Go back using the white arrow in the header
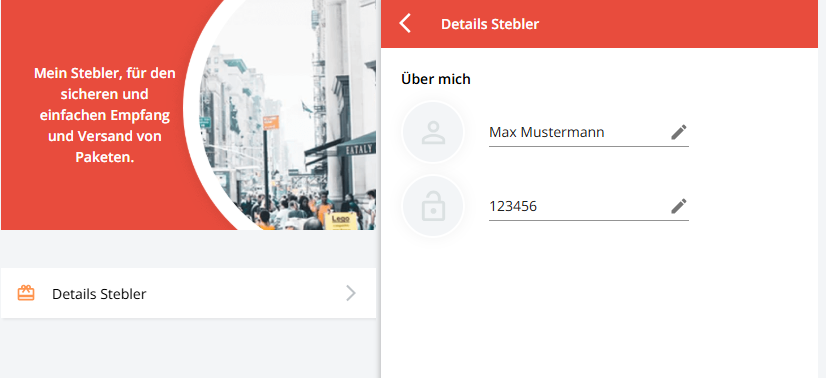This screenshot has width=826, height=378. [x=405, y=24]
